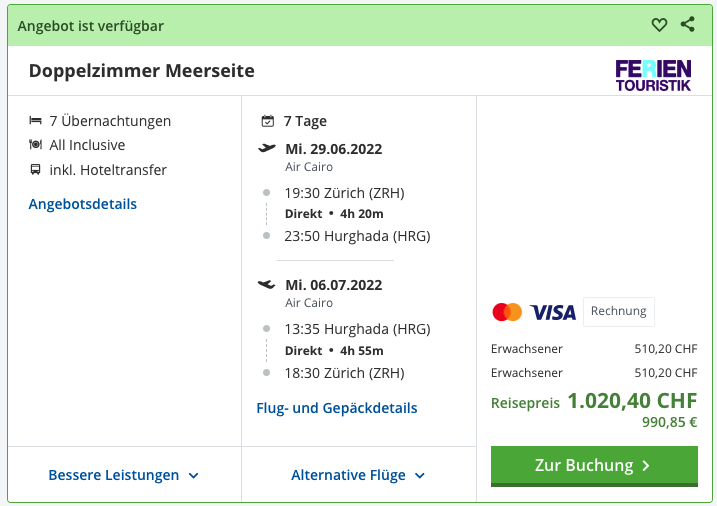Screen dimensions: 717x506
Task: Click the Mastercard logo
Action: coord(507,312)
